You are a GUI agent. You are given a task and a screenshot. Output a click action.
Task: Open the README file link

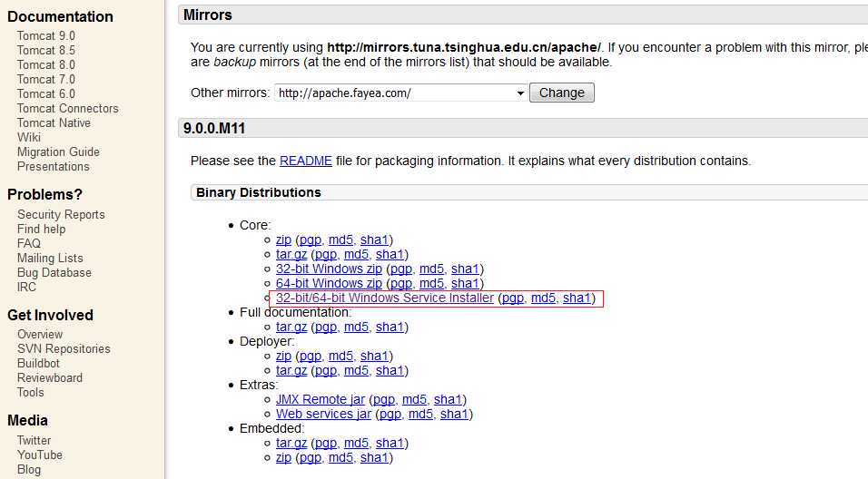tap(306, 161)
